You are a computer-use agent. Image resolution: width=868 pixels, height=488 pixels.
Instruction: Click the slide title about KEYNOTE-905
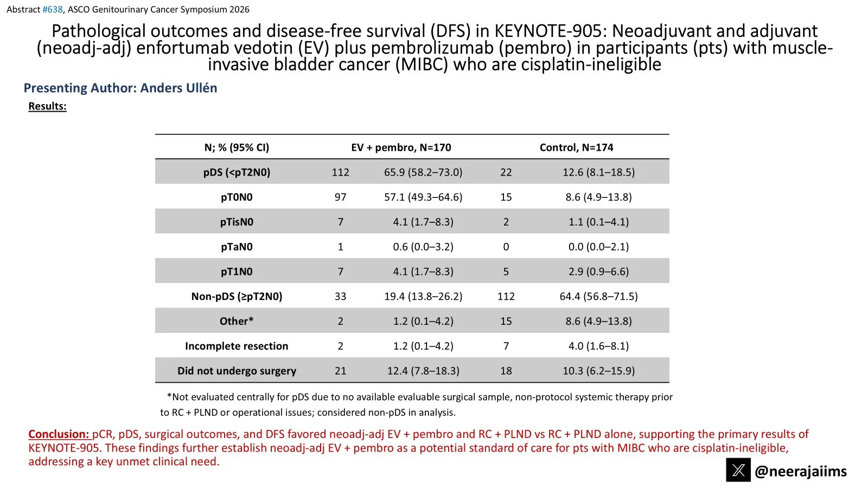tap(434, 48)
